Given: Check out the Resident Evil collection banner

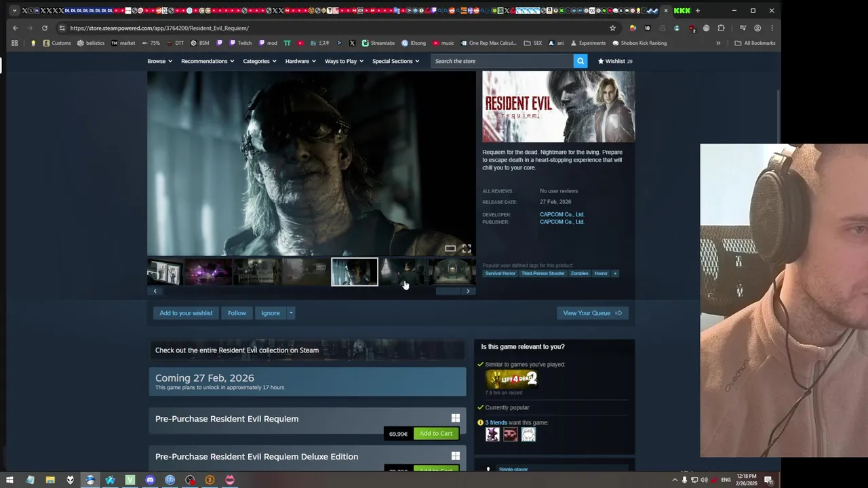Looking at the screenshot, I should pyautogui.click(x=307, y=350).
